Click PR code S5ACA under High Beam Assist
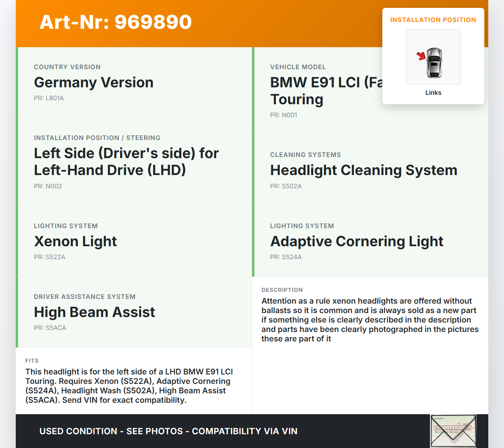The height and width of the screenshot is (448, 504). click(50, 328)
